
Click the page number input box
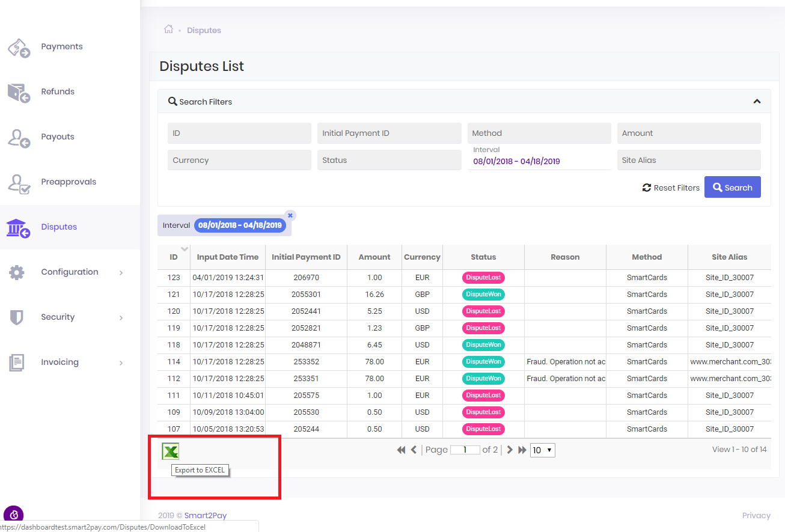(x=465, y=450)
